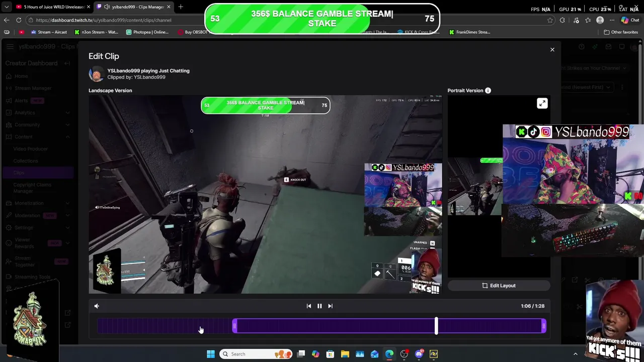This screenshot has width=644, height=362.
Task: Close the Edit Clip dialog
Action: point(552,50)
